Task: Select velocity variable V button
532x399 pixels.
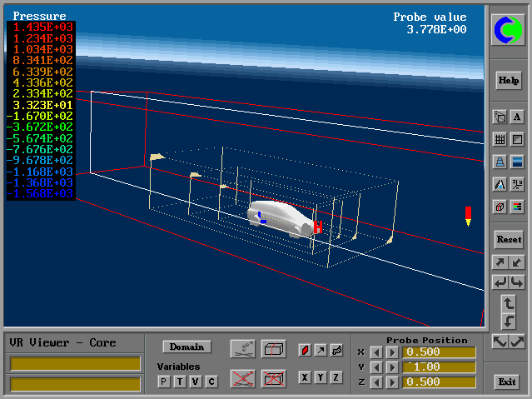Action: (x=196, y=382)
